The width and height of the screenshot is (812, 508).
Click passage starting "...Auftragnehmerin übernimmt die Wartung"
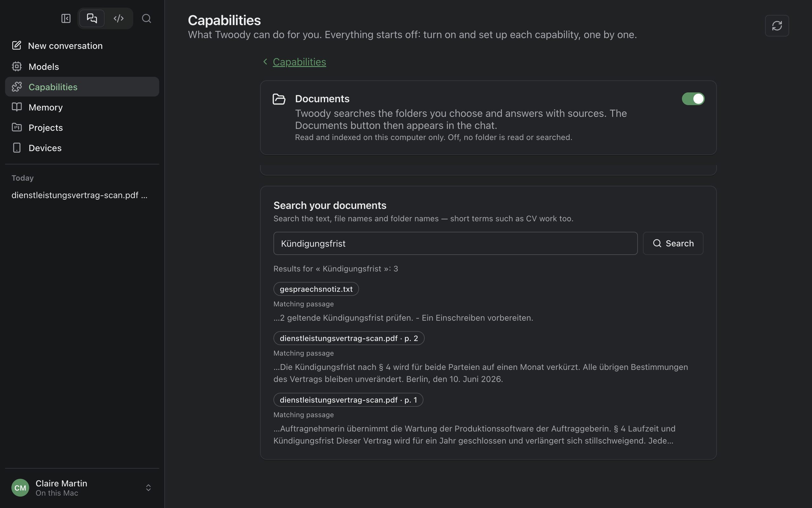(475, 434)
